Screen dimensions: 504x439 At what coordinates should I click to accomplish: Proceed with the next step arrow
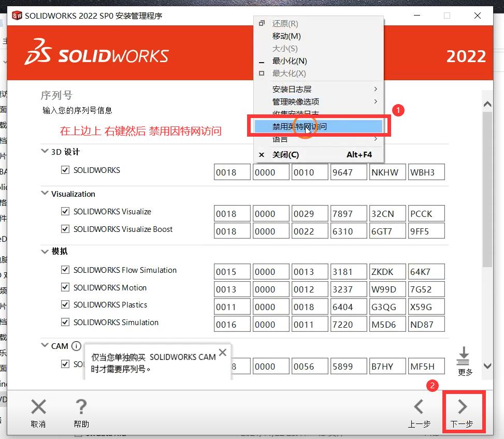click(x=462, y=406)
